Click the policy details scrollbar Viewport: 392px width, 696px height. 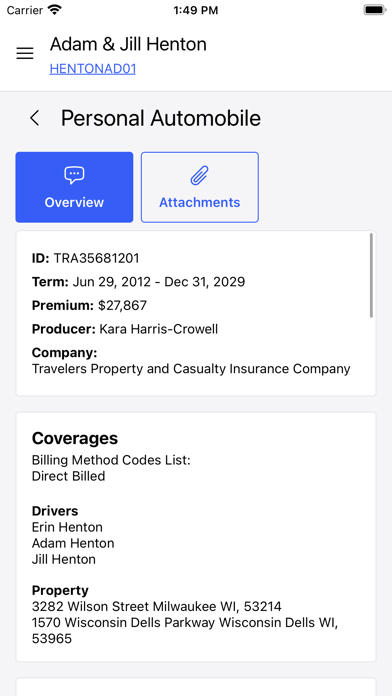[371, 276]
